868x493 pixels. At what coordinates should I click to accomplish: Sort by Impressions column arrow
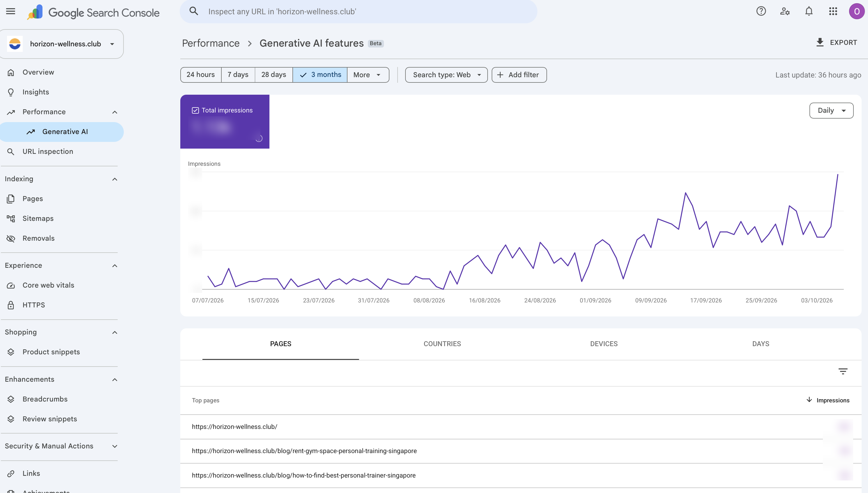point(809,400)
